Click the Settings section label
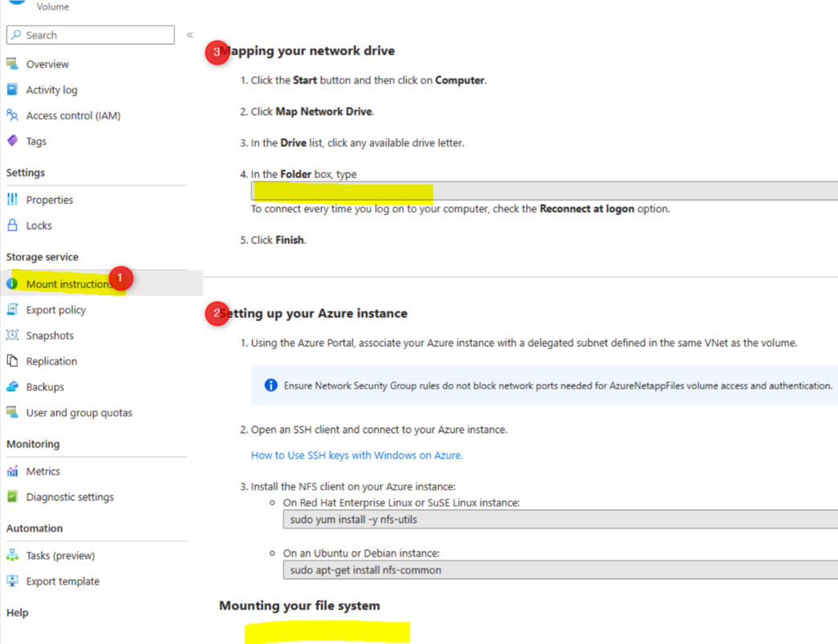 pyautogui.click(x=26, y=172)
